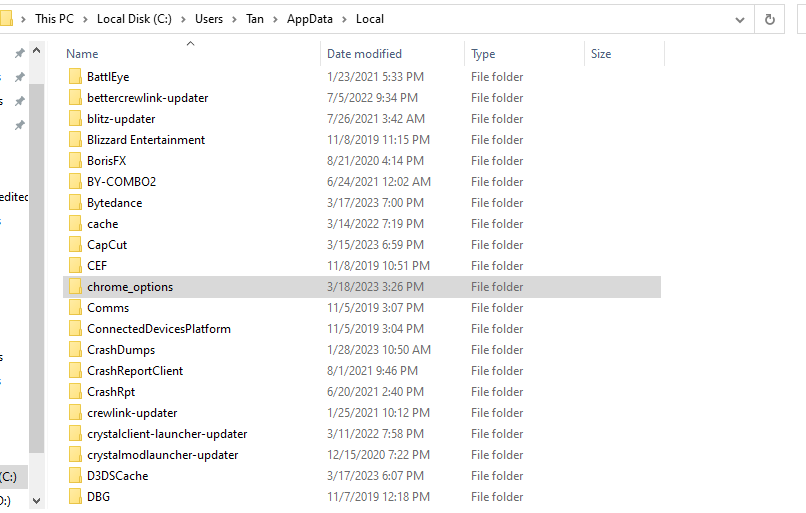Click the date 8/1/2021 9:46 PM

point(372,371)
